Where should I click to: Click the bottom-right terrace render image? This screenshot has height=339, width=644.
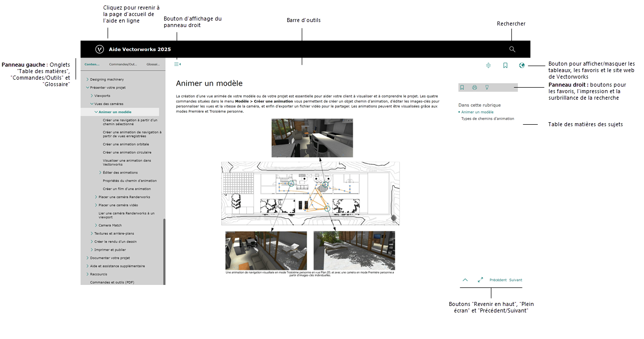tap(354, 251)
